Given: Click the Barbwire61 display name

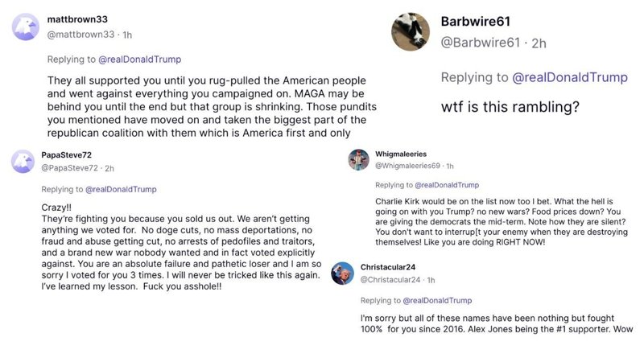Looking at the screenshot, I should (476, 22).
